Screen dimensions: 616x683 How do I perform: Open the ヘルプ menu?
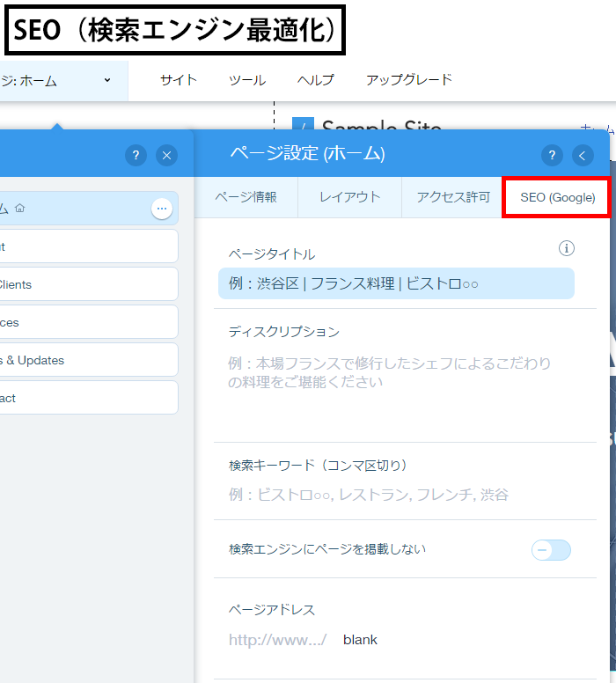click(x=316, y=80)
